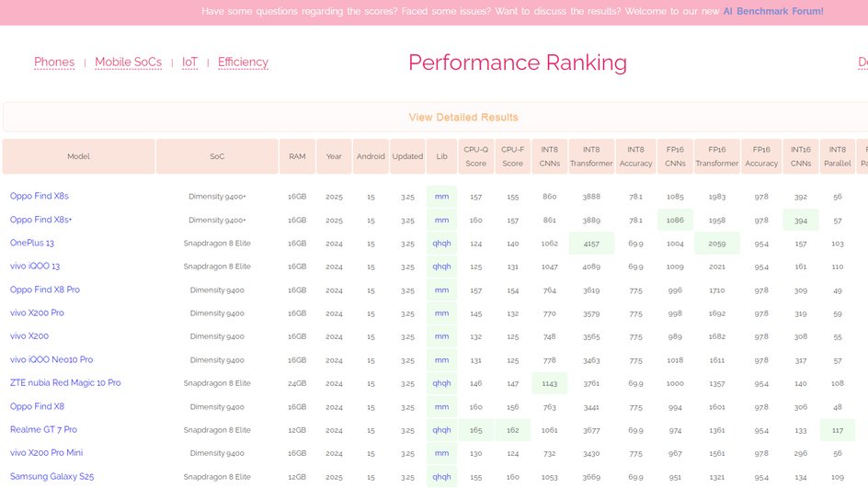The height and width of the screenshot is (488, 868).
Task: Click highlighted 4157 INT8 Transformer score
Action: (x=591, y=244)
